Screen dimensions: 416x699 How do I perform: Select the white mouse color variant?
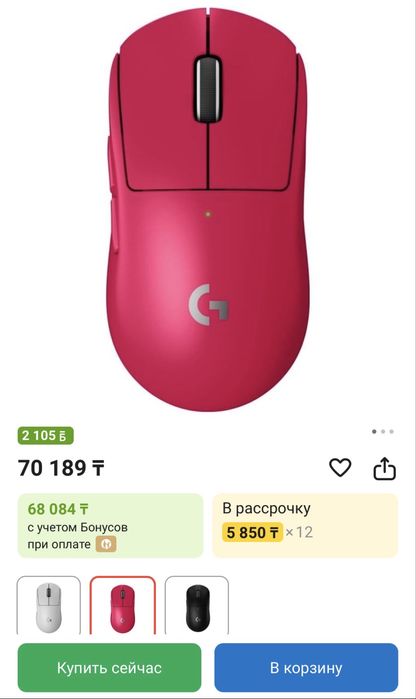(49, 605)
